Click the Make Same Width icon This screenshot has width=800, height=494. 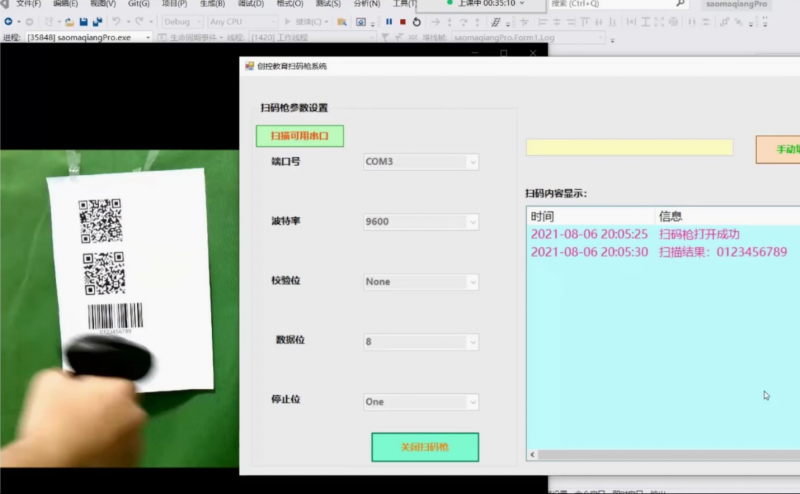point(631,22)
